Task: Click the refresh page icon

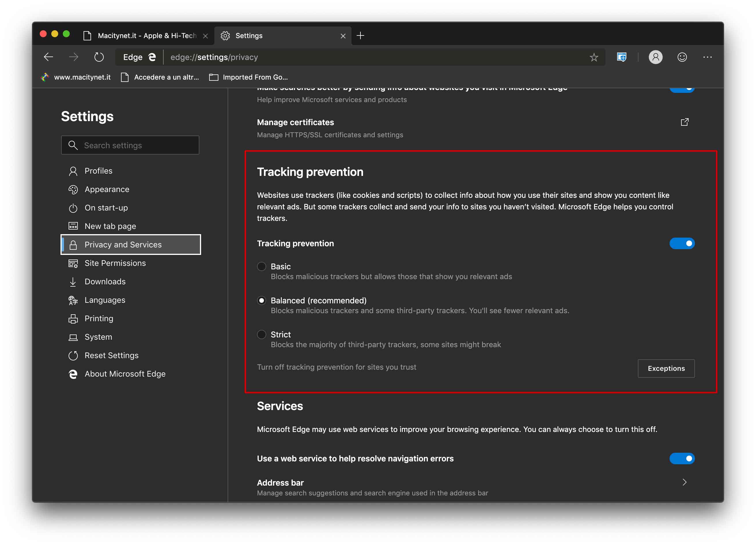Action: pos(99,57)
